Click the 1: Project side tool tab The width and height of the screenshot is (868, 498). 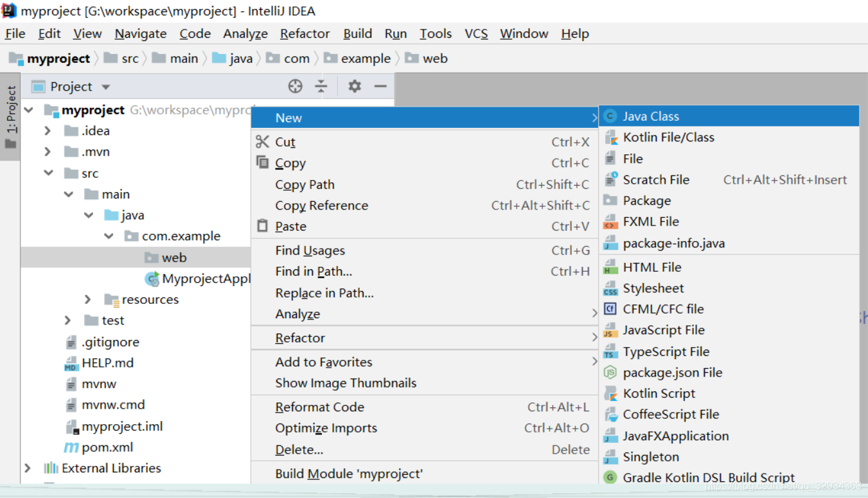(10, 117)
